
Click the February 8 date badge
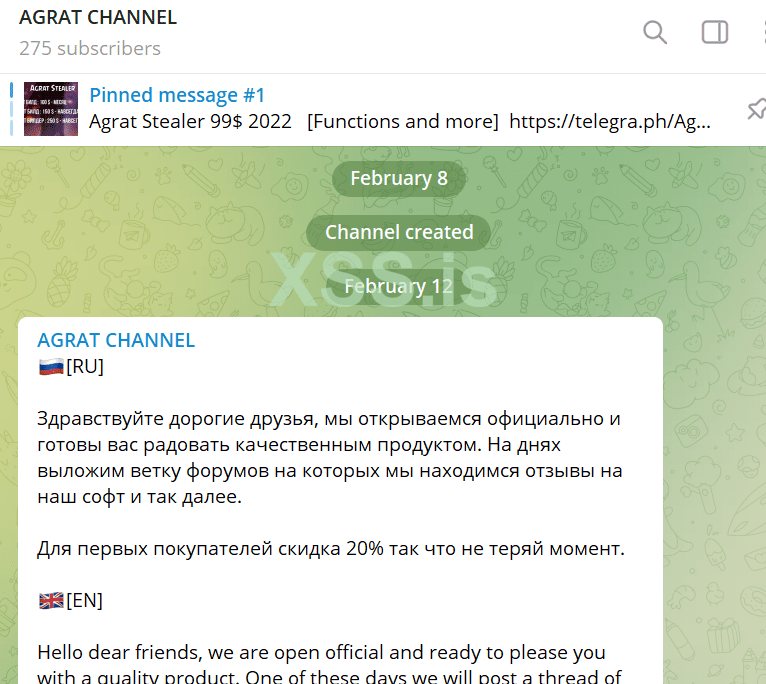pos(399,178)
